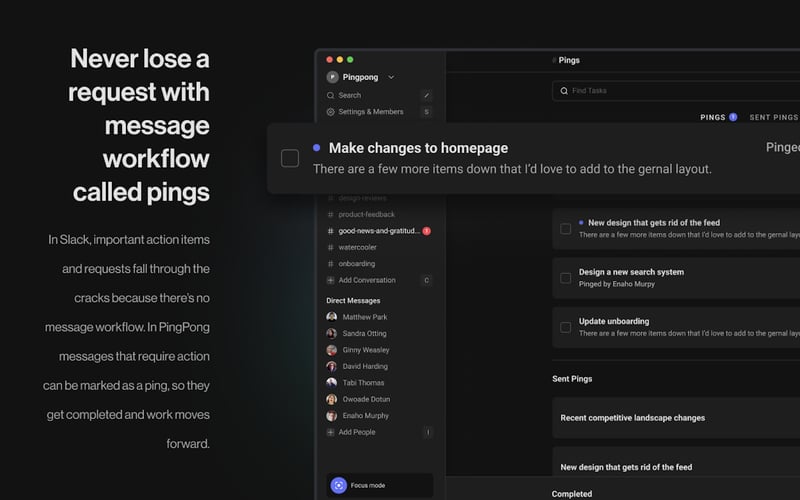Click the Pingpong workspace avatar icon
Viewport: 800px width, 500px height.
[x=332, y=77]
